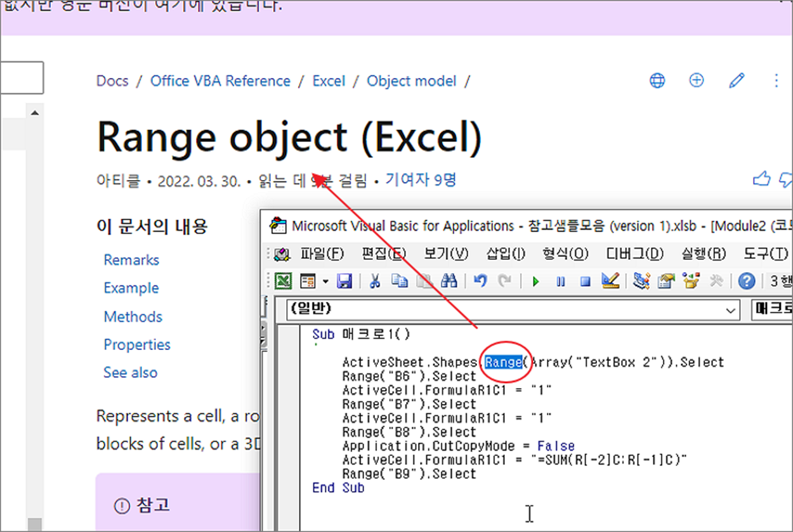793x532 pixels.
Task: Save the VBA project with floppy icon
Action: click(344, 281)
